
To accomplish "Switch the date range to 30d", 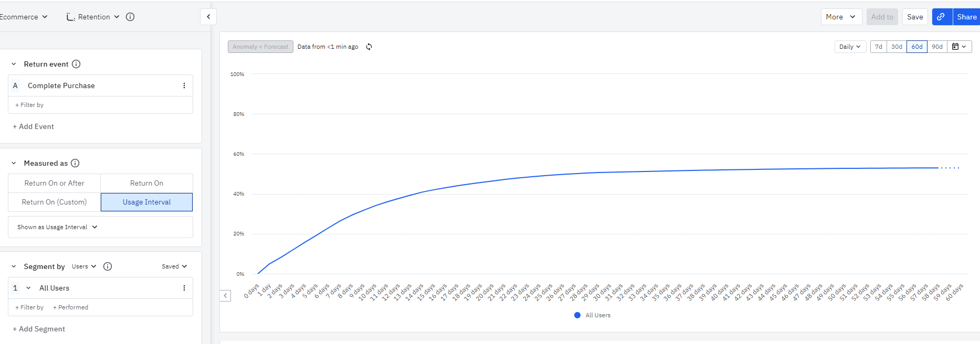I will pos(897,47).
